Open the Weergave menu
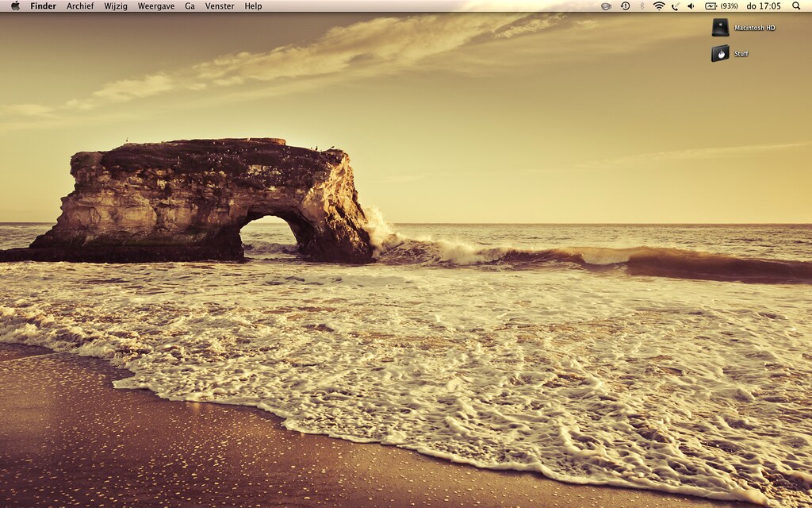Screen dimensions: 812x508 coord(156,6)
